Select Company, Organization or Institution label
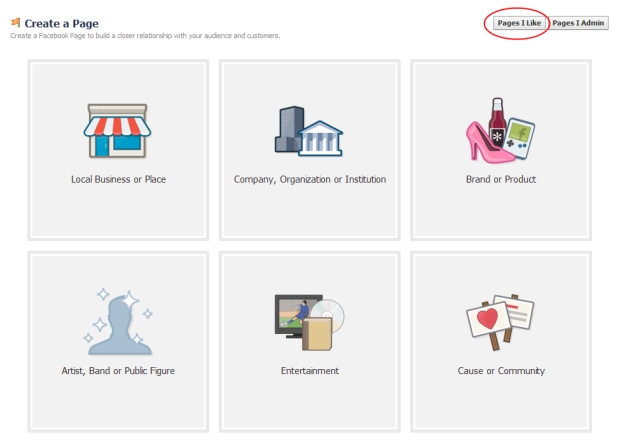Viewport: 620px width, 446px height. click(x=310, y=180)
